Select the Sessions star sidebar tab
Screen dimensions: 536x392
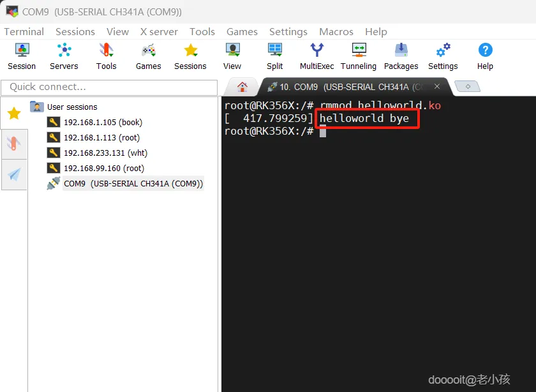14,113
